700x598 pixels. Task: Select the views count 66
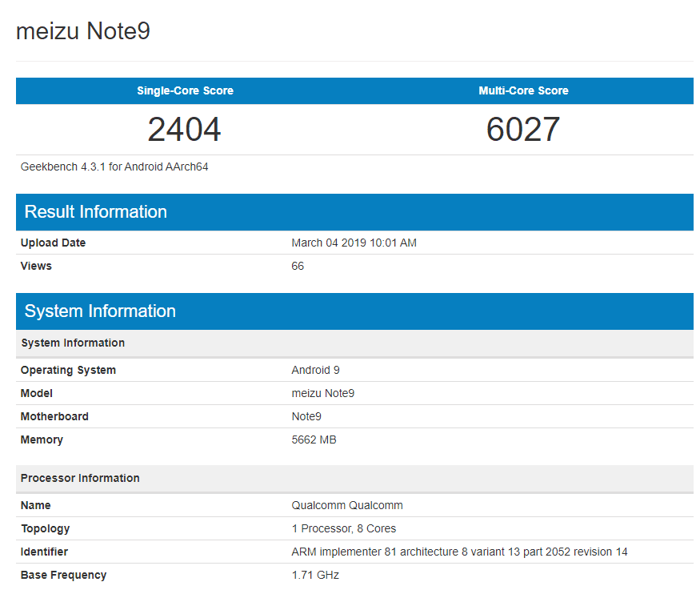298,266
